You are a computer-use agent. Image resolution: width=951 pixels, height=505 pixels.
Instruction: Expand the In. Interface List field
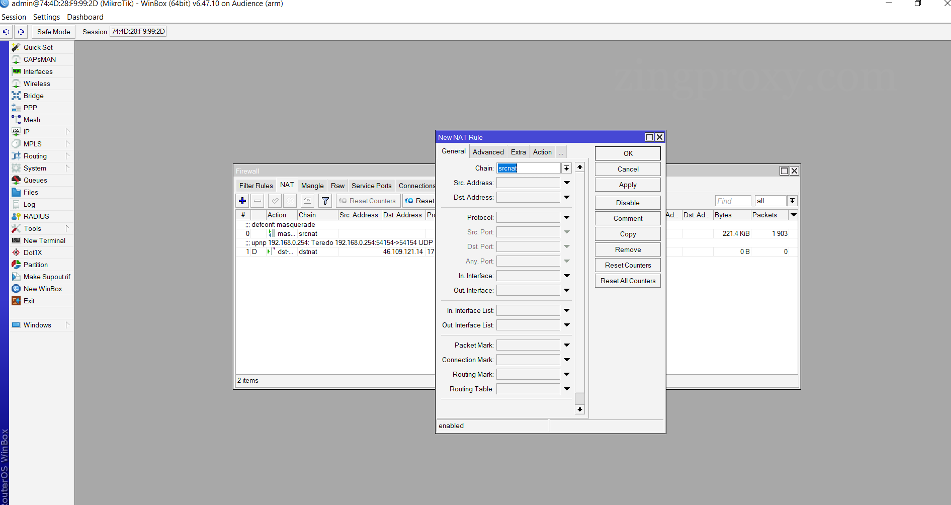pyautogui.click(x=566, y=310)
